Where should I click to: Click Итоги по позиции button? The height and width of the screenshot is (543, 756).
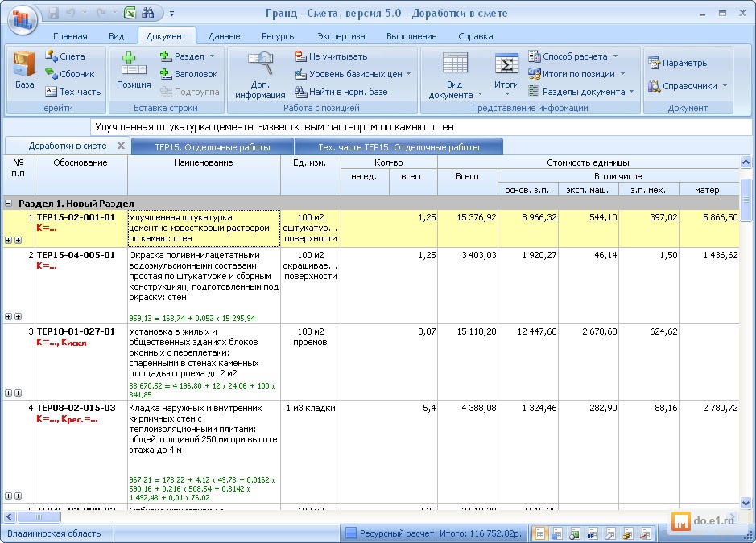[572, 74]
